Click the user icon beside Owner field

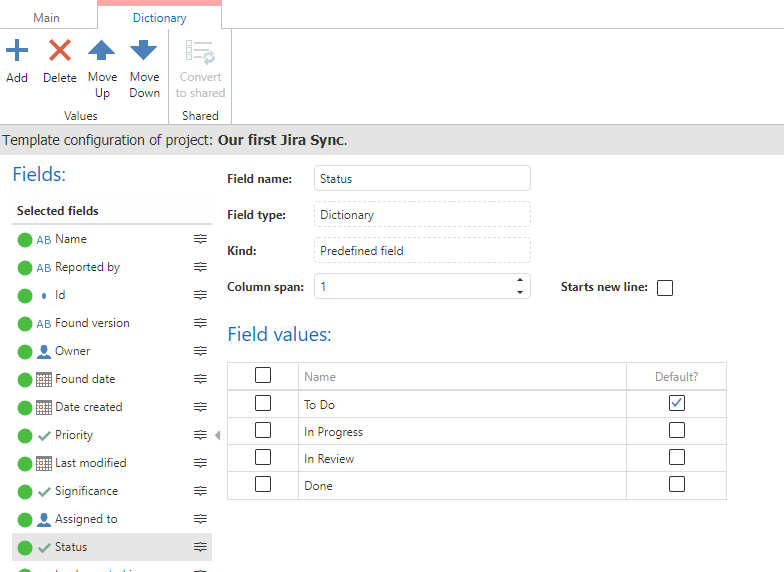(44, 351)
